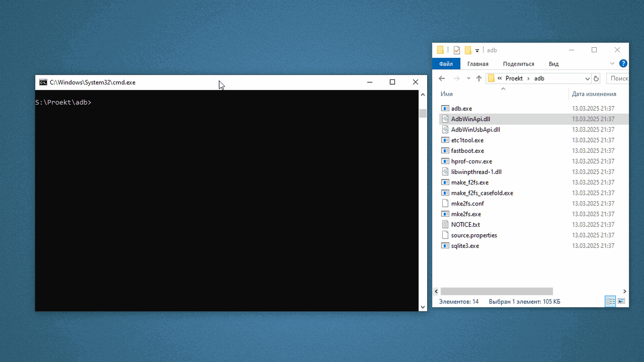644x362 pixels.
Task: Open the Вид ribbon tab
Action: [x=554, y=64]
